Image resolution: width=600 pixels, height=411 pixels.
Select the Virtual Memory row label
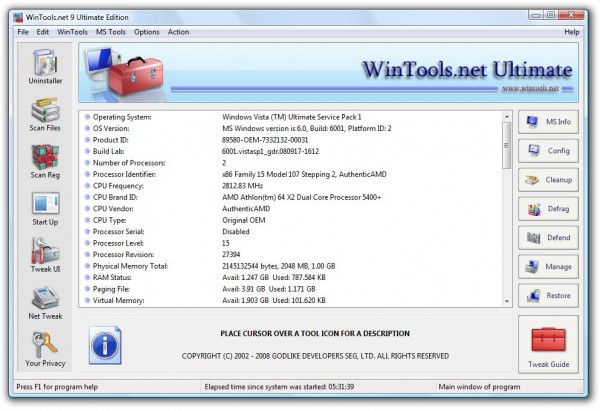point(119,301)
